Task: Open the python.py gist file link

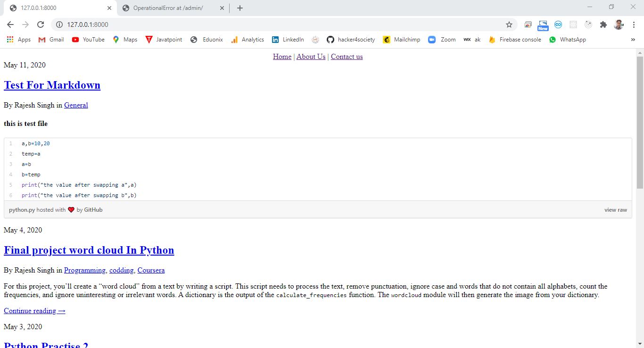Action: [x=22, y=210]
